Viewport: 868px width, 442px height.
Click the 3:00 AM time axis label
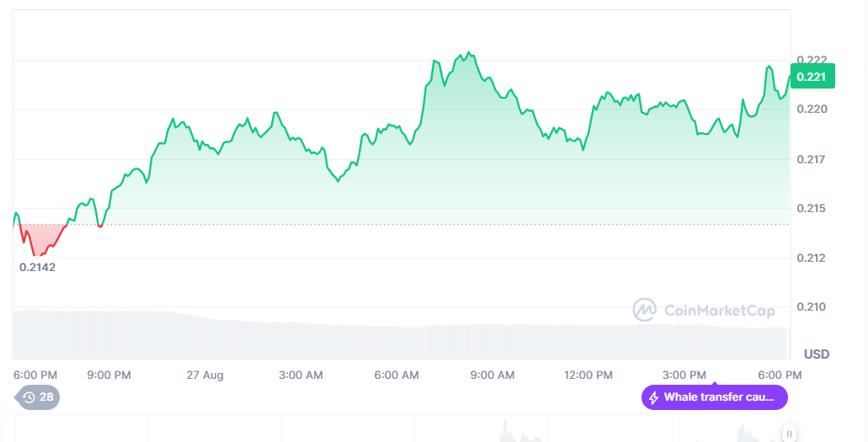301,375
